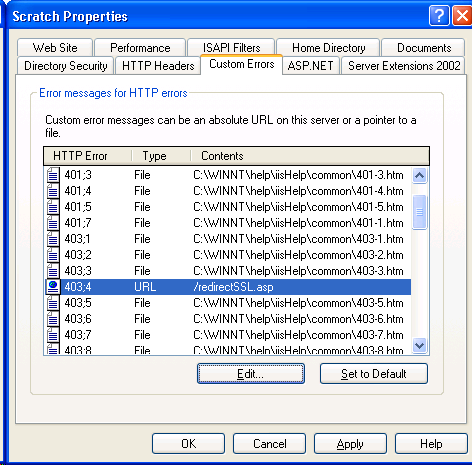This screenshot has height=465, width=472.
Task: Sort list by HTTP Error column header
Action: 88,156
